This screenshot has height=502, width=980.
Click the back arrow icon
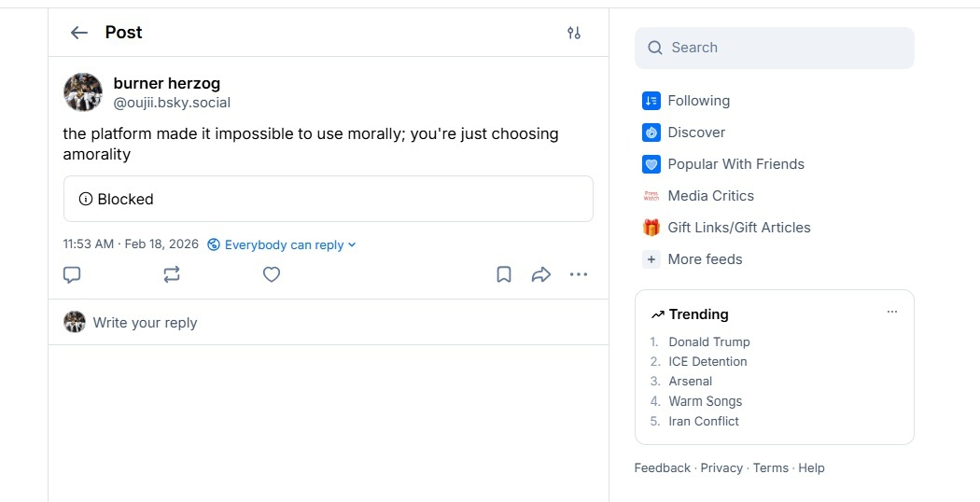79,33
